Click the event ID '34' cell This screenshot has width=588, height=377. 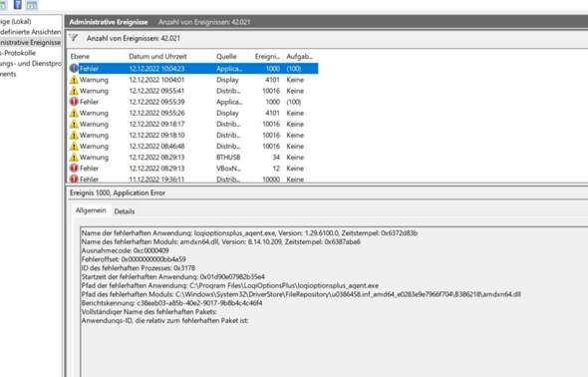[276, 158]
